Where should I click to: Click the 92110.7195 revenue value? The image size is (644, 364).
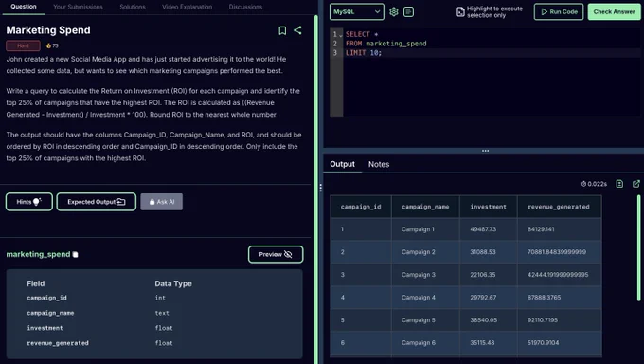click(x=542, y=320)
